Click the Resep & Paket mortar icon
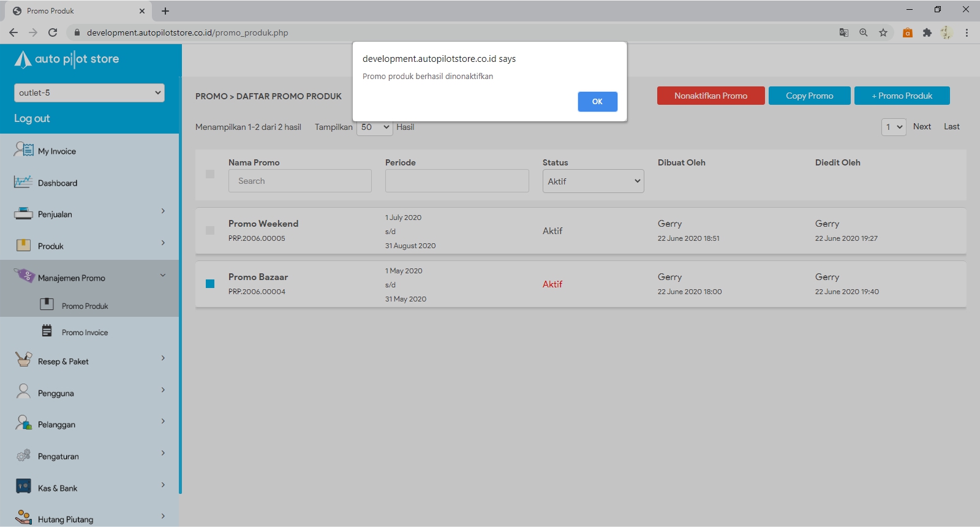This screenshot has height=527, width=980. [23, 360]
